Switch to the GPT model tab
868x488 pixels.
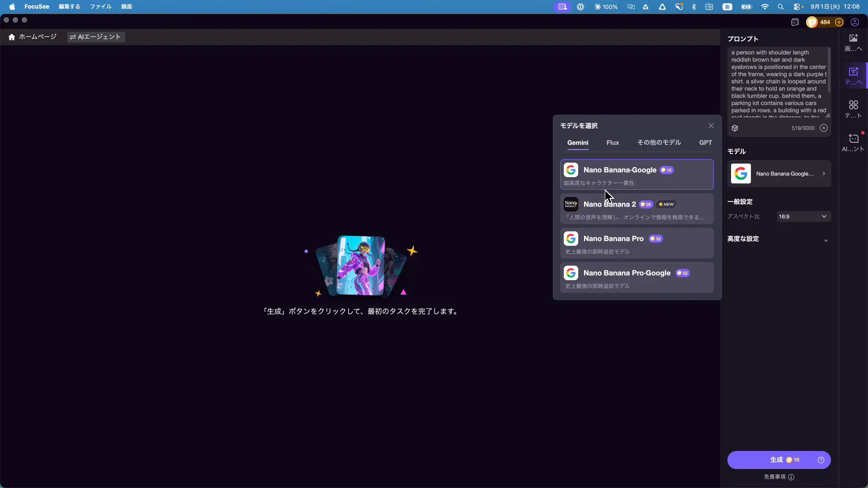click(x=705, y=143)
